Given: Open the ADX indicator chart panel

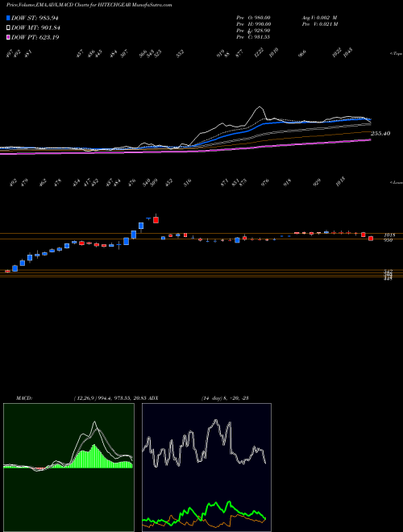Looking at the screenshot, I should pyautogui.click(x=206, y=468).
